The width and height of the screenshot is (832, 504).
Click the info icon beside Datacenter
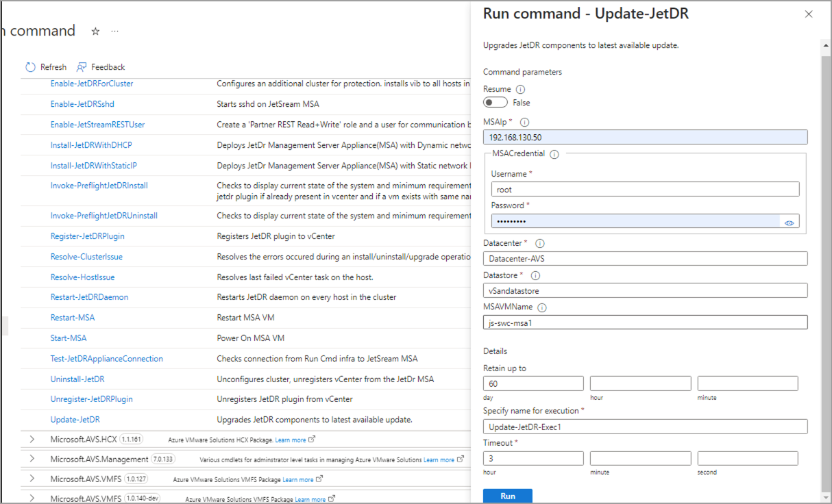tap(539, 243)
